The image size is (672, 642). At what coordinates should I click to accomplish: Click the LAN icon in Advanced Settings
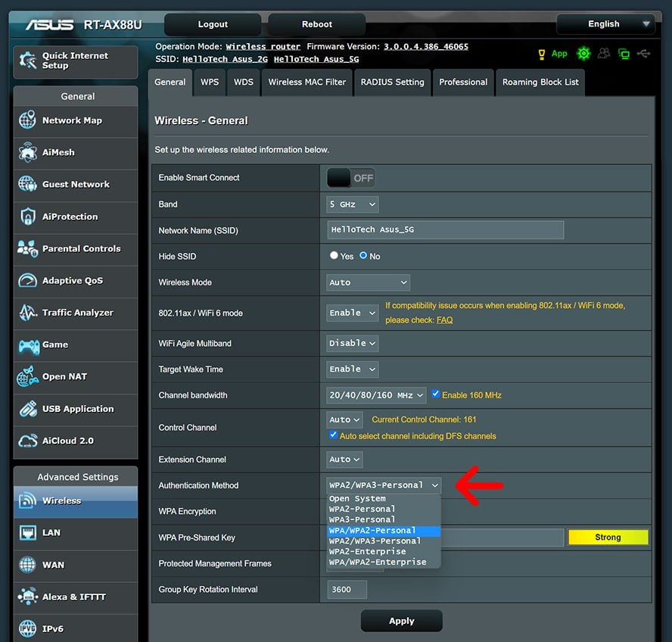(x=27, y=533)
